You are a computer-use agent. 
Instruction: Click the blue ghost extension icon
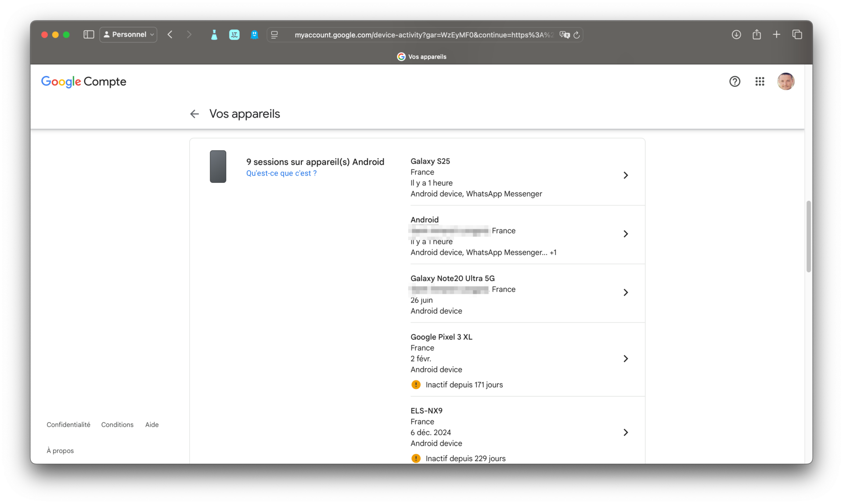(x=254, y=35)
